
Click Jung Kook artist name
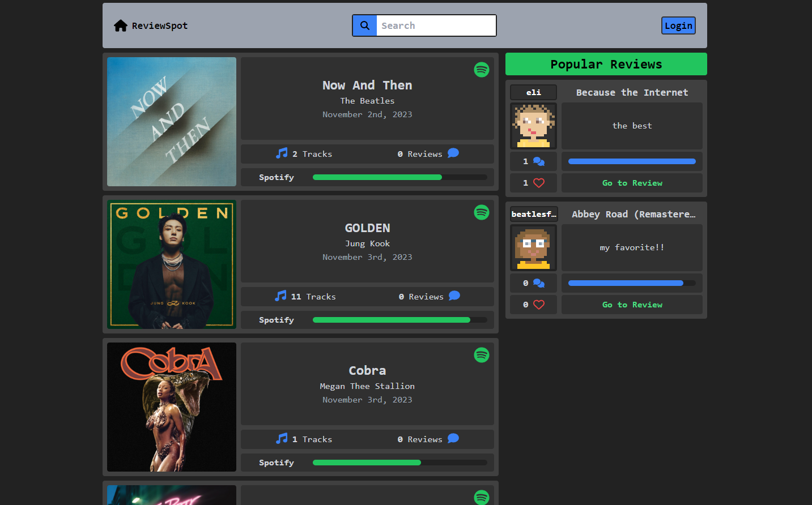click(367, 243)
